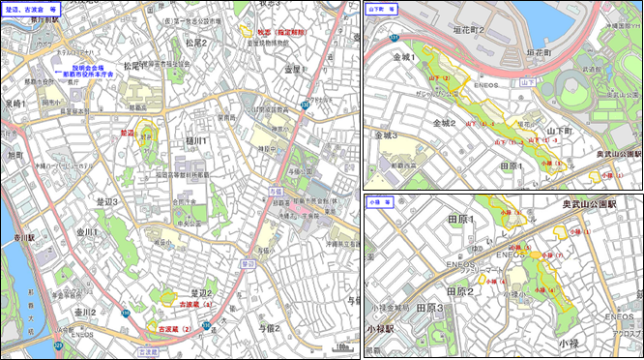The width and height of the screenshot is (644, 360).
Task: Click the 小禄金城局 post office label
Action: coord(391,308)
